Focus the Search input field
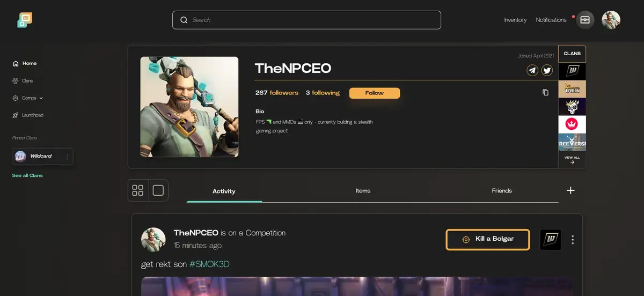The width and height of the screenshot is (644, 296). pyautogui.click(x=306, y=20)
